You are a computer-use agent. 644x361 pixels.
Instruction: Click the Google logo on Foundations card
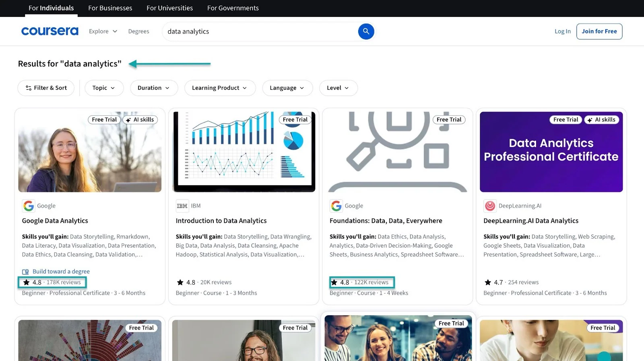(336, 206)
